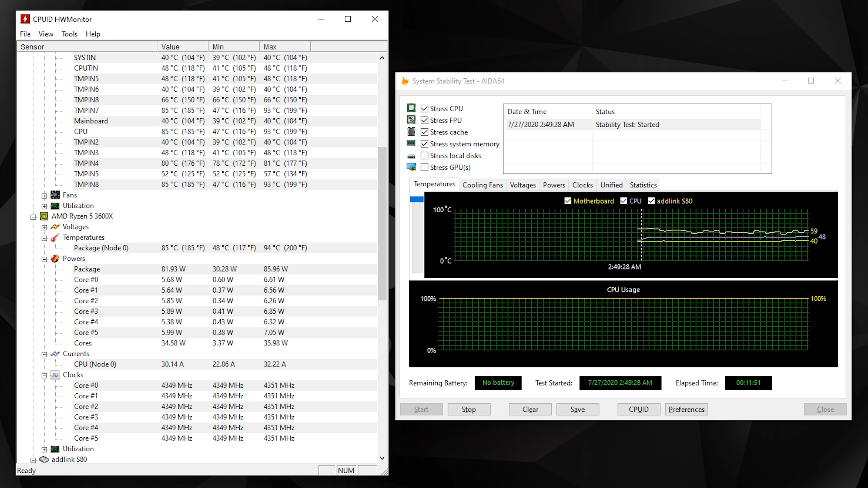
Task: Click the Value column header
Action: 183,47
